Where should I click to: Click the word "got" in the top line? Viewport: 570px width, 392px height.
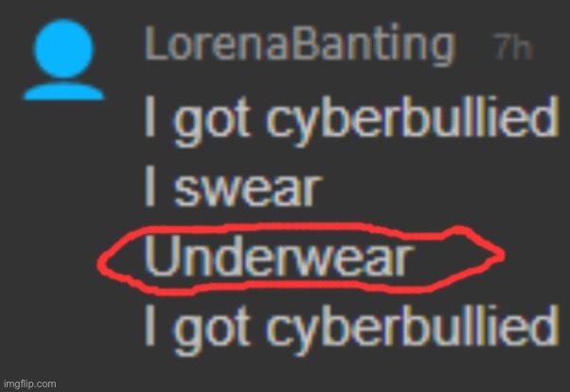click(212, 122)
